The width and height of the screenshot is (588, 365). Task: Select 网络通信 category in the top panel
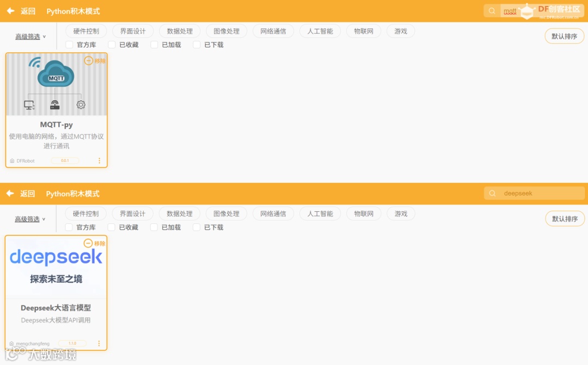point(273,31)
